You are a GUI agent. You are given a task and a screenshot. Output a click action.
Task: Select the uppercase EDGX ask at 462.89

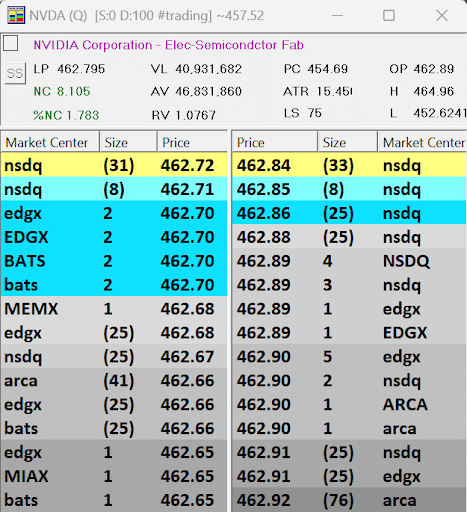[349, 333]
